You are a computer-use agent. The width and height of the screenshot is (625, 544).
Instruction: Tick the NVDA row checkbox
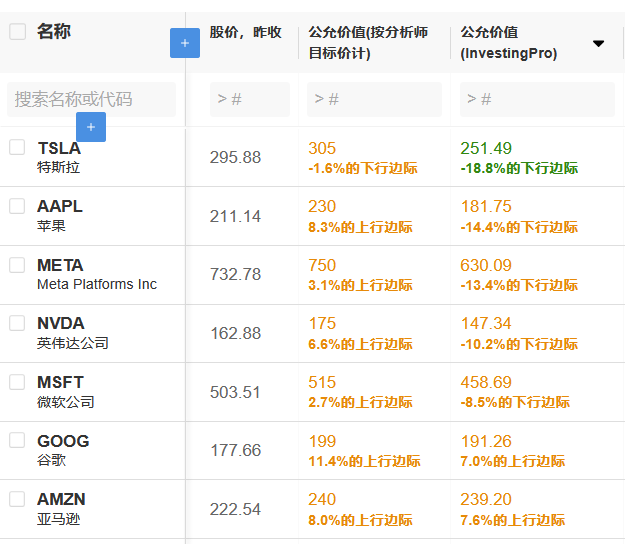tap(17, 323)
